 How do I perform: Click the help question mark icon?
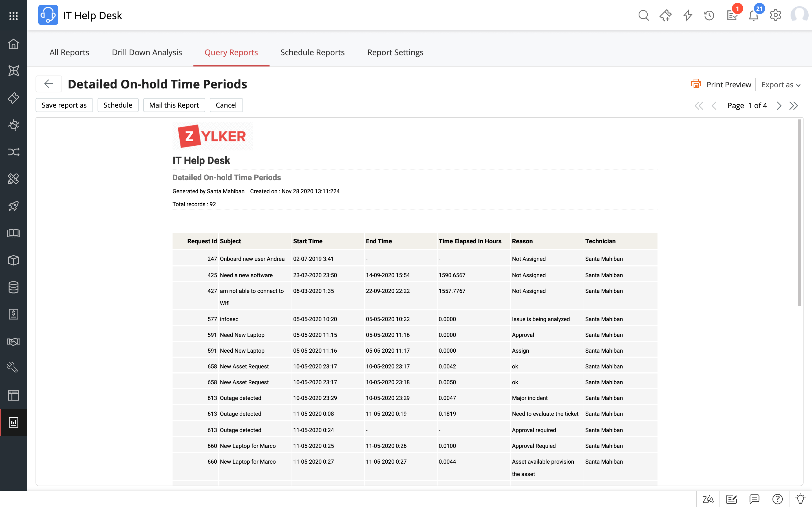pos(777,499)
